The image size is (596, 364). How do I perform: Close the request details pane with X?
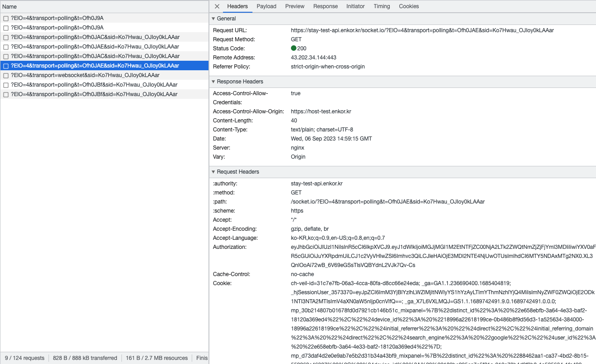(217, 6)
